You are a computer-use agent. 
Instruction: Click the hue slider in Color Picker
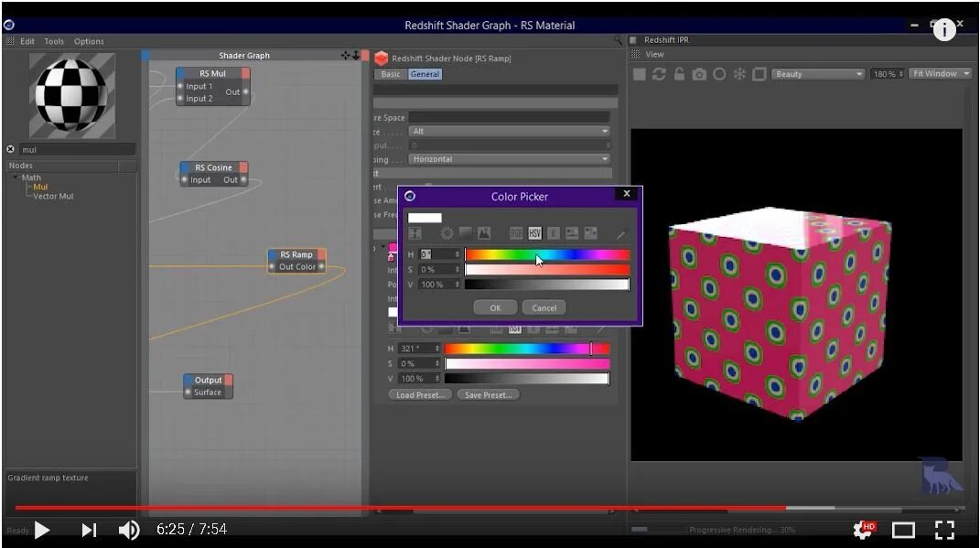[547, 254]
